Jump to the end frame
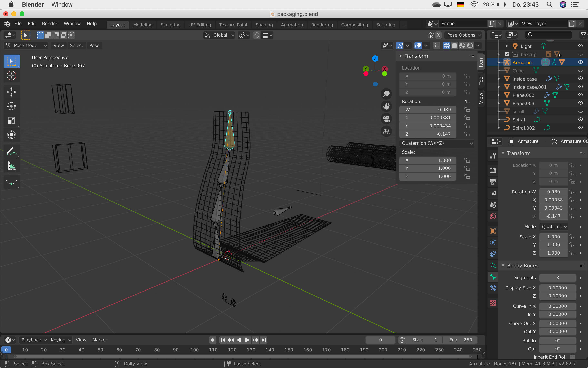This screenshot has width=588, height=368. [264, 340]
